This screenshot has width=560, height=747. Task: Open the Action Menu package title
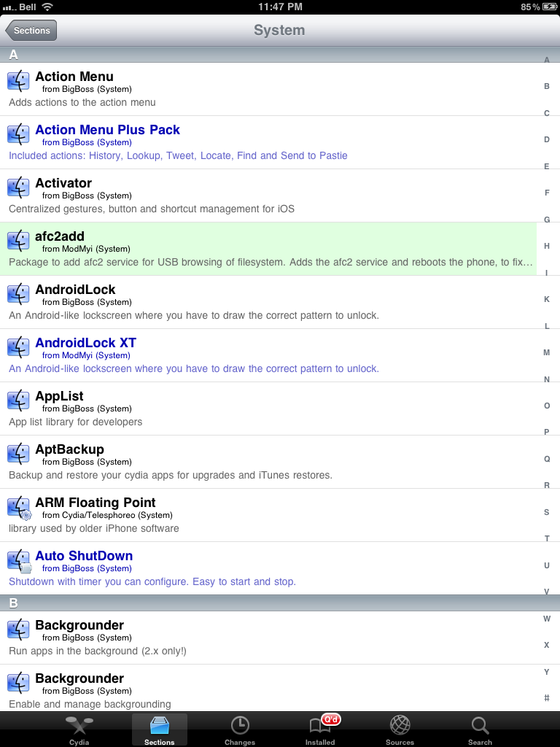(74, 77)
